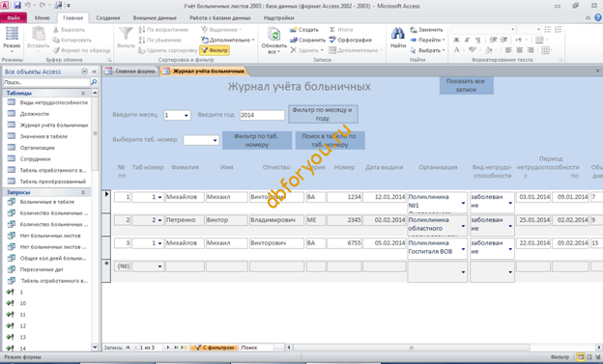The height and width of the screenshot is (364, 603).
Task: Go to next record navigation arrow
Action: [x=168, y=348]
